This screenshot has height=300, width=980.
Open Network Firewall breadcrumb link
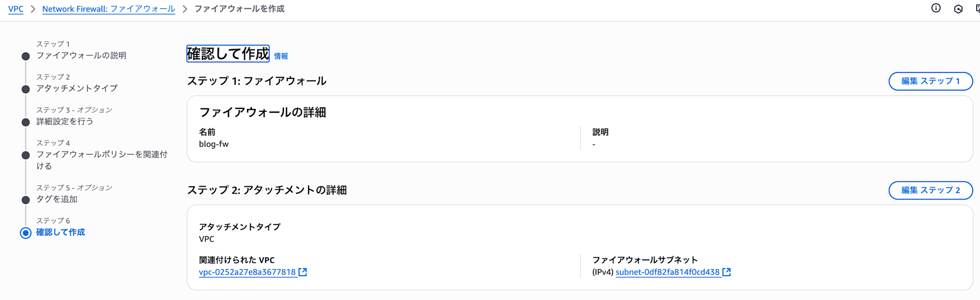point(108,9)
